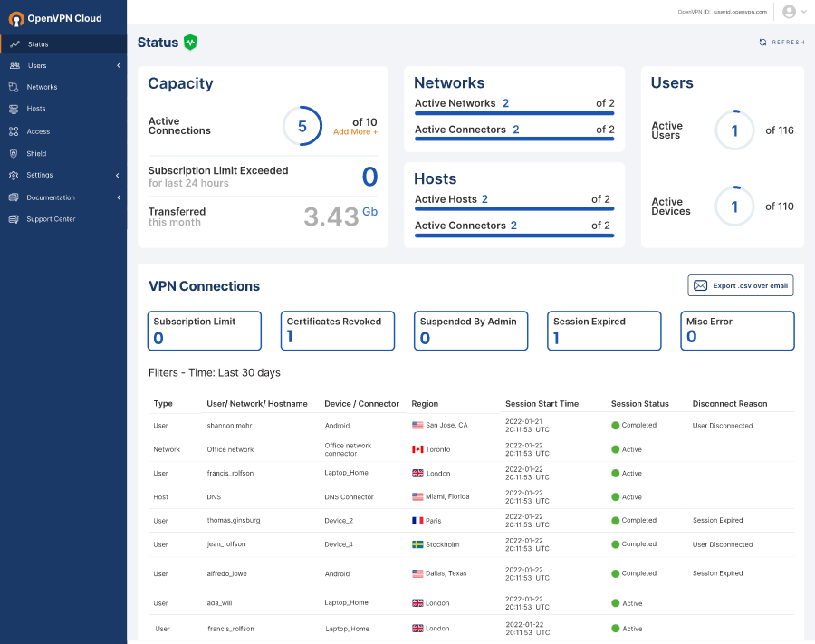Select the Session Expired filter card
This screenshot has height=644, width=815.
[604, 331]
